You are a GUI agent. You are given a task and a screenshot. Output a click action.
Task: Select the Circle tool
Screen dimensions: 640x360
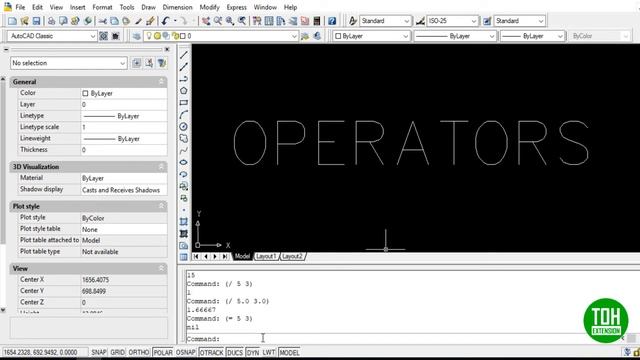(x=184, y=127)
